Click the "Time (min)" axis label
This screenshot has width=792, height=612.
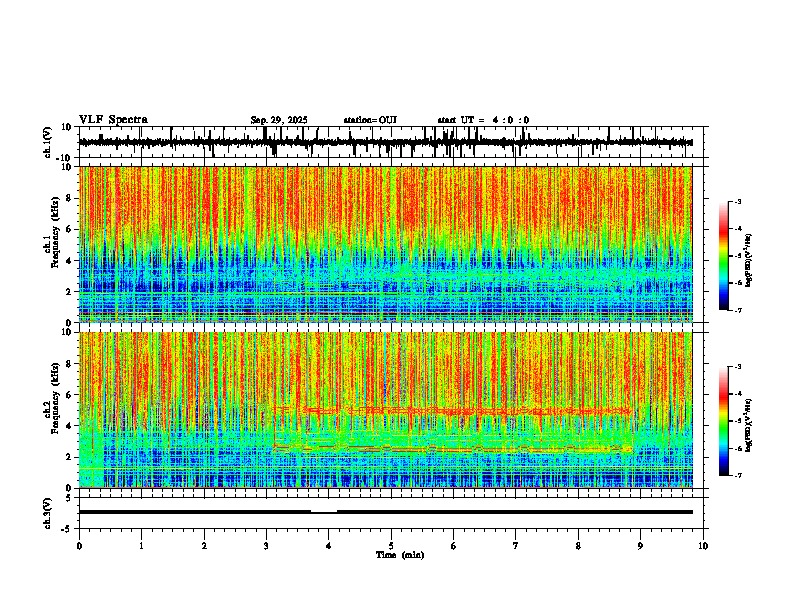pos(400,555)
